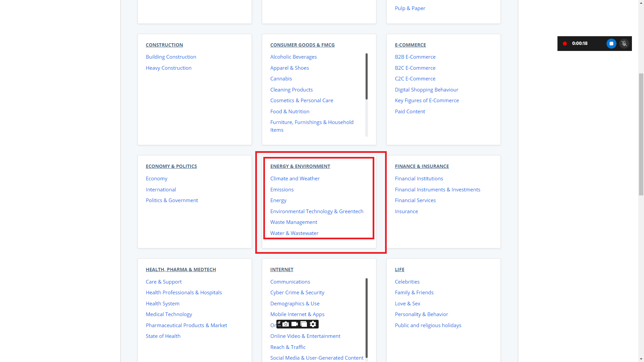Viewport: 644px width, 362px height.
Task: Go to Medical Technology page
Action: tap(169, 314)
